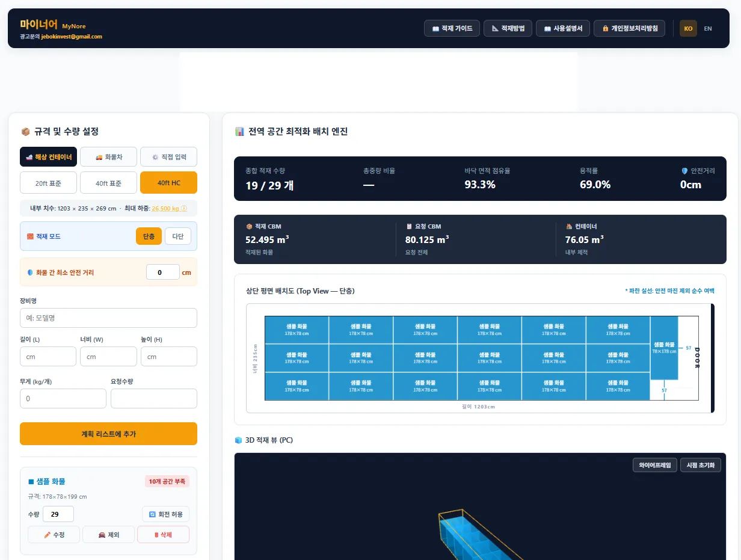Click the 69.0% volume rate value

pos(595,185)
